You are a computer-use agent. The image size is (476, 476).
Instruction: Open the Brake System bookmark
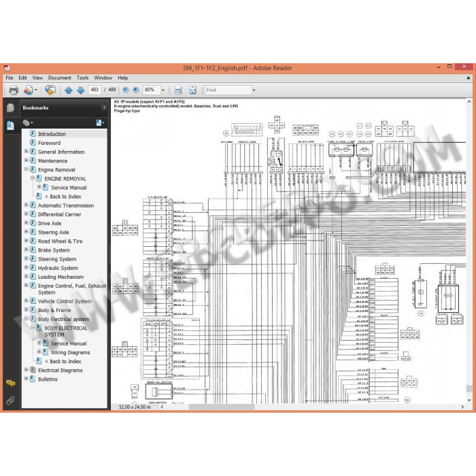click(x=54, y=250)
